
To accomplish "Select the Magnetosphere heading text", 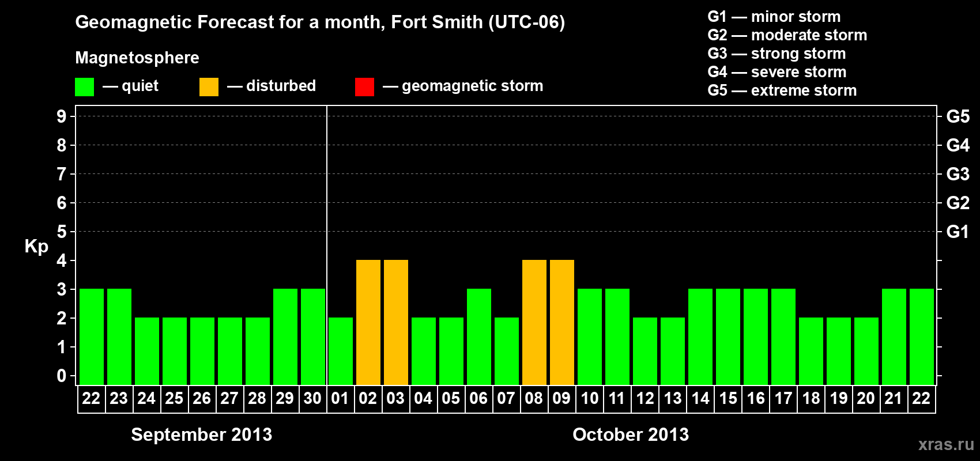I will 137,58.
